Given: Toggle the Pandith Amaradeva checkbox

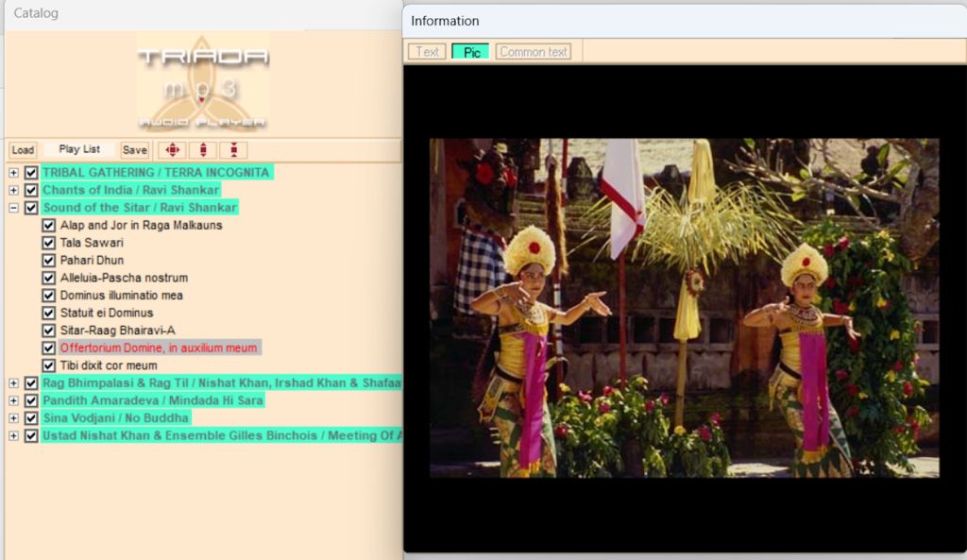Looking at the screenshot, I should click(31, 401).
